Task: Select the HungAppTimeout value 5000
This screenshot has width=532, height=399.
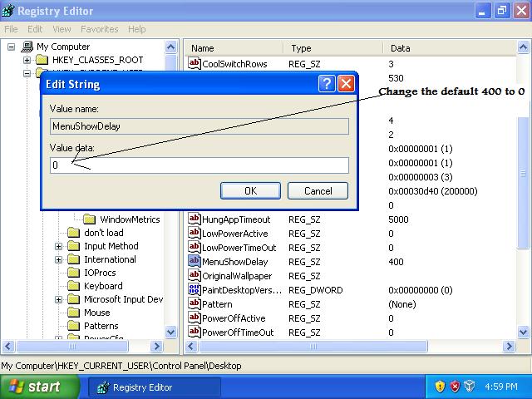Action: click(398, 219)
